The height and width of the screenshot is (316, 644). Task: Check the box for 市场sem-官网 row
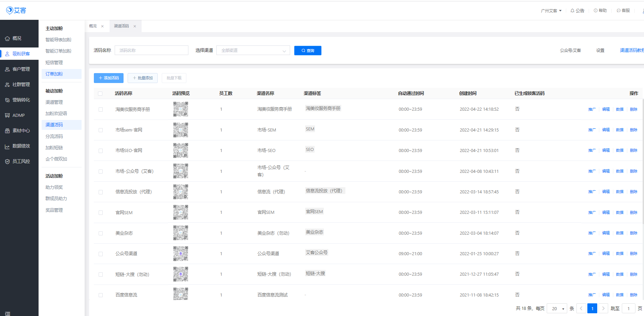pos(101,130)
